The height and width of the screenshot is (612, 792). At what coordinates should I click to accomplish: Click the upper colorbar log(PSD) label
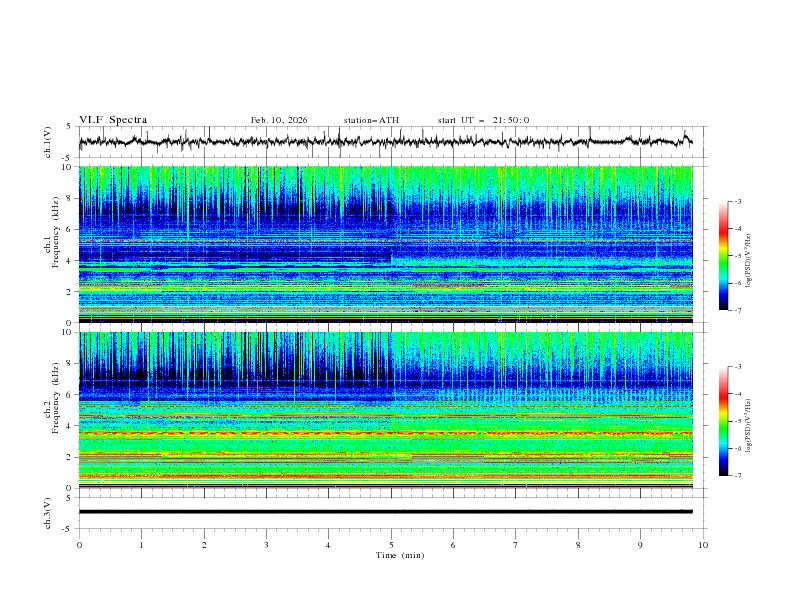(749, 260)
